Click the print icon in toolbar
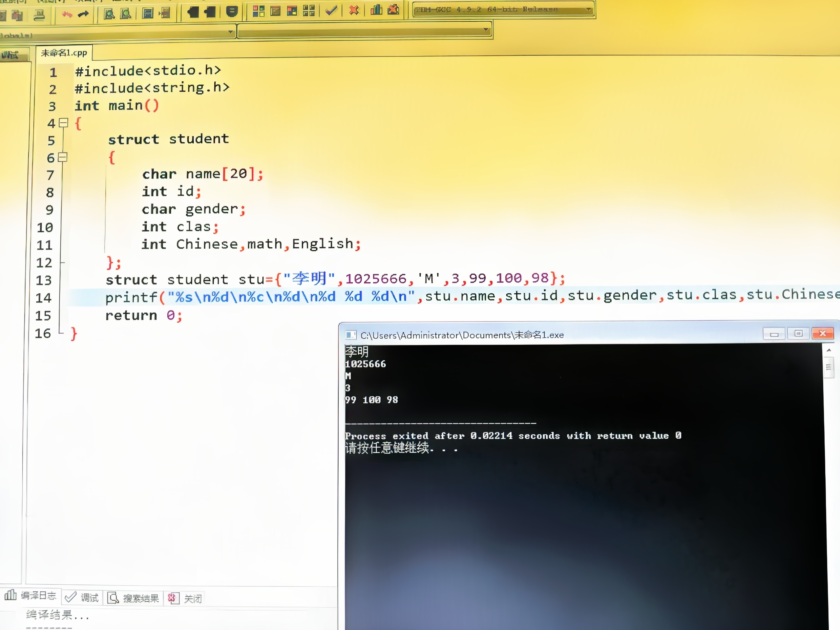 39,15
